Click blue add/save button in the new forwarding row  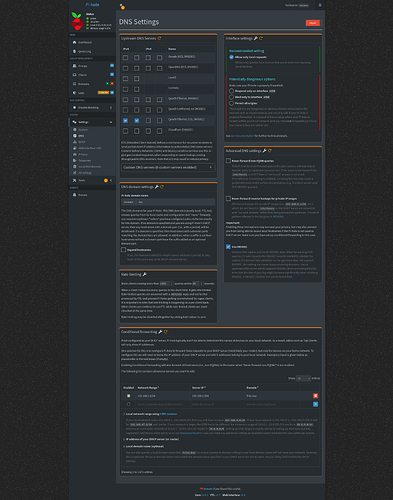(x=315, y=404)
